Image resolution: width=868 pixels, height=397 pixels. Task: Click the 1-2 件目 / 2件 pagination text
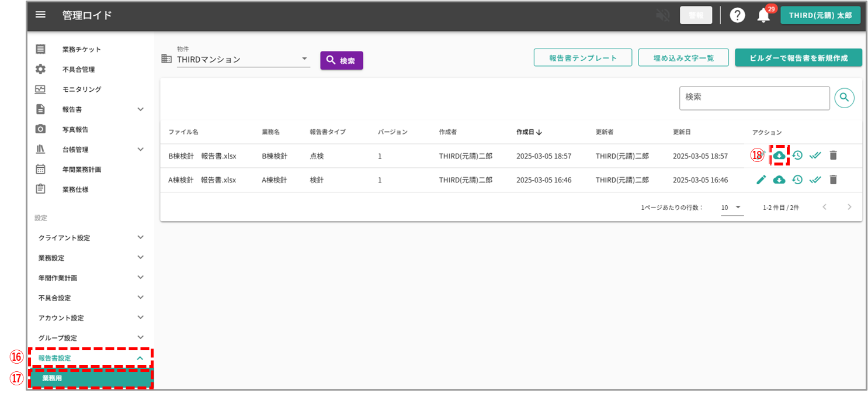[x=781, y=208]
